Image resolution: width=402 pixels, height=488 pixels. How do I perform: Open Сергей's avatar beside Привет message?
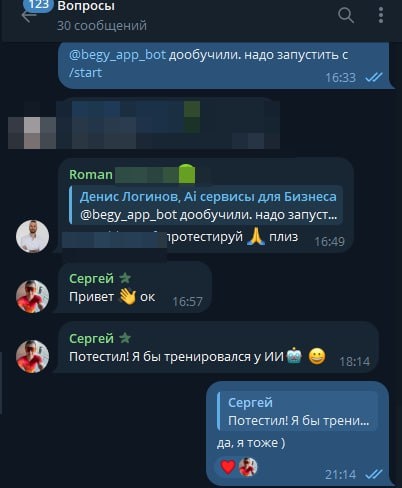coord(32,296)
